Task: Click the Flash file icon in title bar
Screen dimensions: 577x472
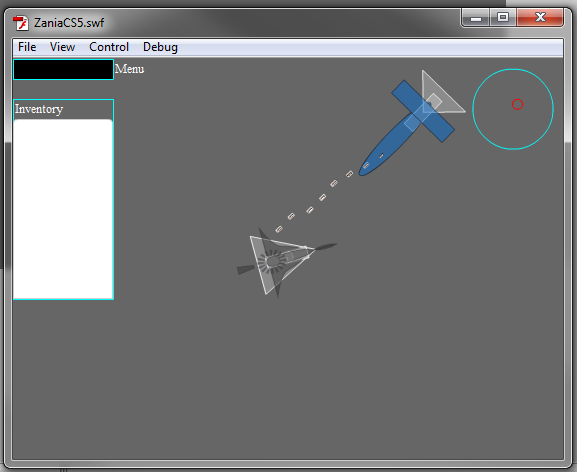Action: click(x=21, y=23)
